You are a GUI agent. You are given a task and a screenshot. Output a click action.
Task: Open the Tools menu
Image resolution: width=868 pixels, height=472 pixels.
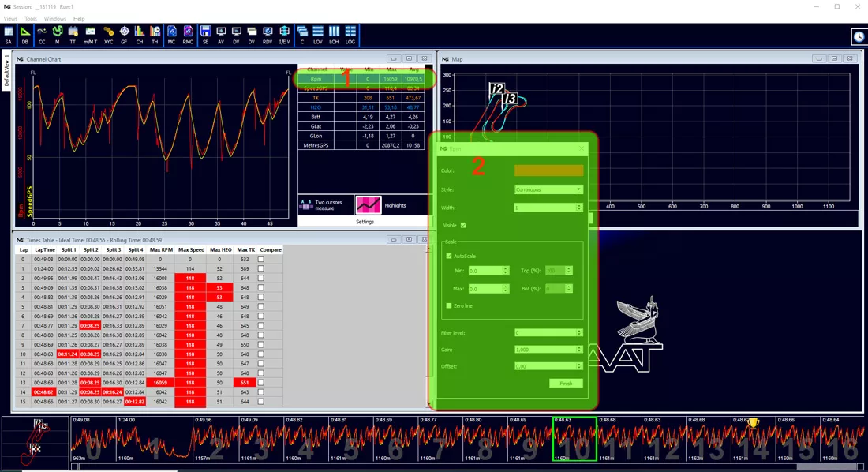(31, 19)
